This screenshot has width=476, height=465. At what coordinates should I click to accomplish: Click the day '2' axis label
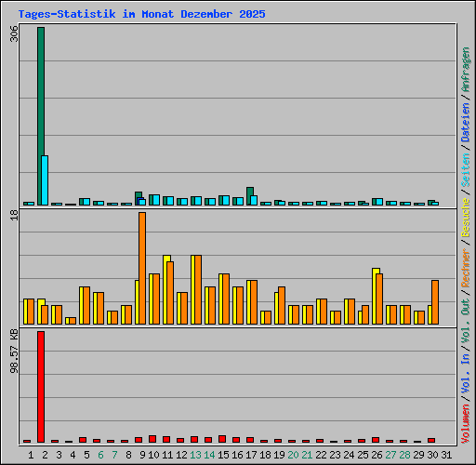coord(45,455)
